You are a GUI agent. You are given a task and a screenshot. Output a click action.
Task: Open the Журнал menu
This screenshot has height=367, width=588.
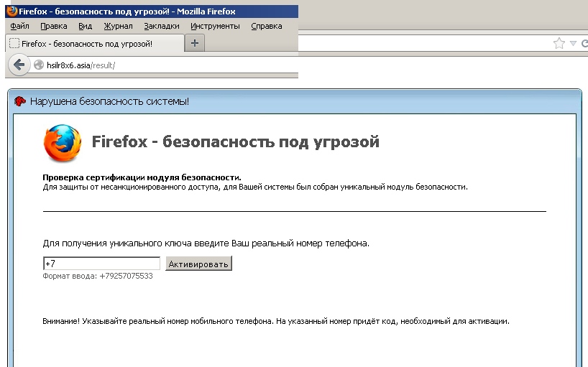(118, 26)
